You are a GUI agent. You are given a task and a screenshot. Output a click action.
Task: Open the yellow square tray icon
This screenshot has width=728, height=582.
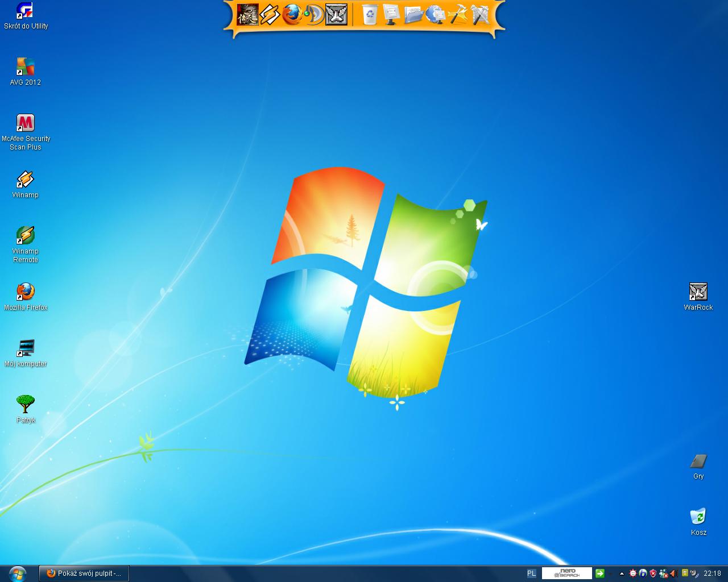(x=685, y=573)
